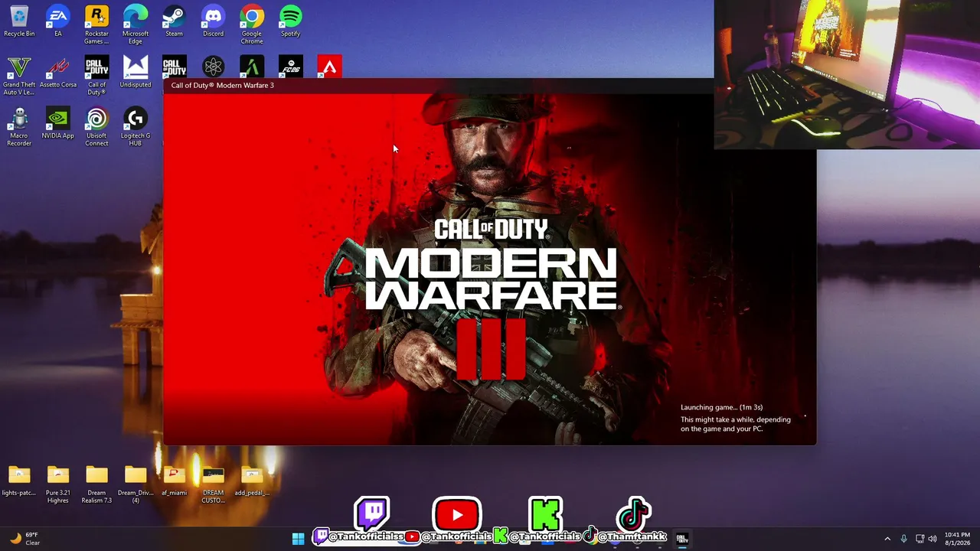Open the EA FC 26 desktop shortcut
The width and height of the screenshot is (980, 551).
click(x=291, y=67)
